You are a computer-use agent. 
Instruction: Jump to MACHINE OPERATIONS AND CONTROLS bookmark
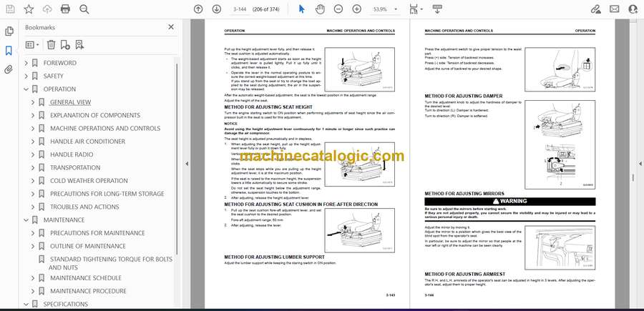[x=105, y=129]
